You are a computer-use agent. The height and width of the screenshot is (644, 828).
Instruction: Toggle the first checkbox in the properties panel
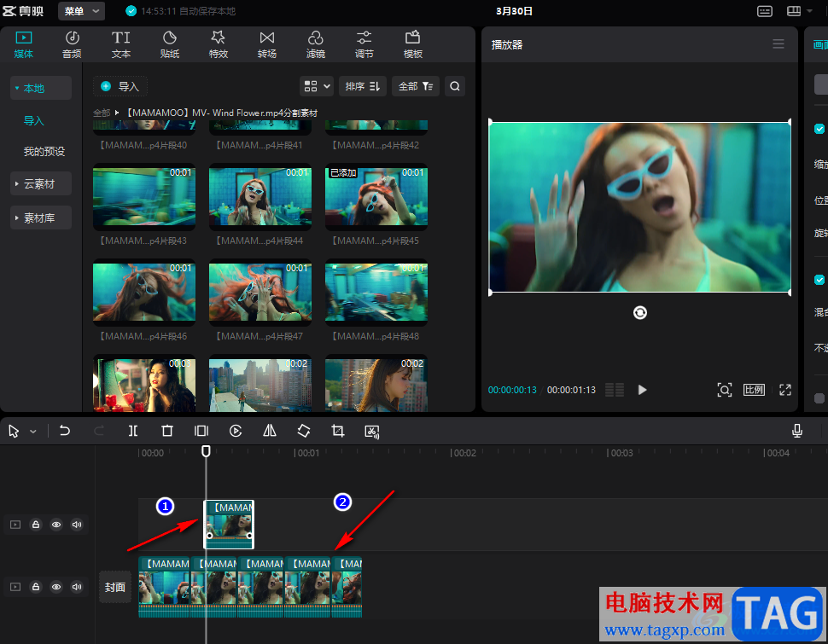[x=819, y=128]
